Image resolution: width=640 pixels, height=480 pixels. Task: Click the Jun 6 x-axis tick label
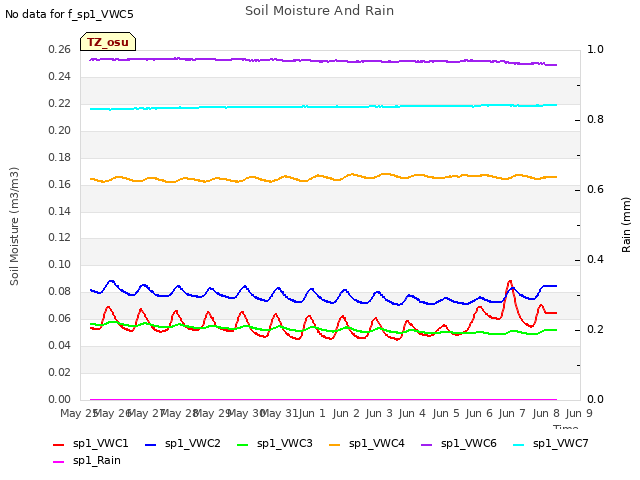(479, 413)
